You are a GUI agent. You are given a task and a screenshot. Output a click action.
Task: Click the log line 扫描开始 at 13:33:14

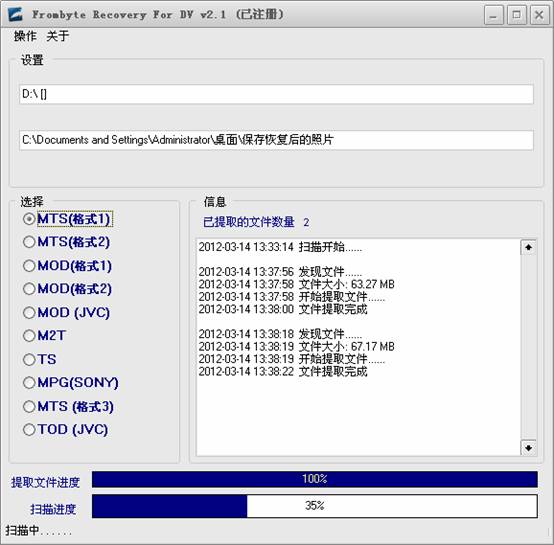[280, 247]
